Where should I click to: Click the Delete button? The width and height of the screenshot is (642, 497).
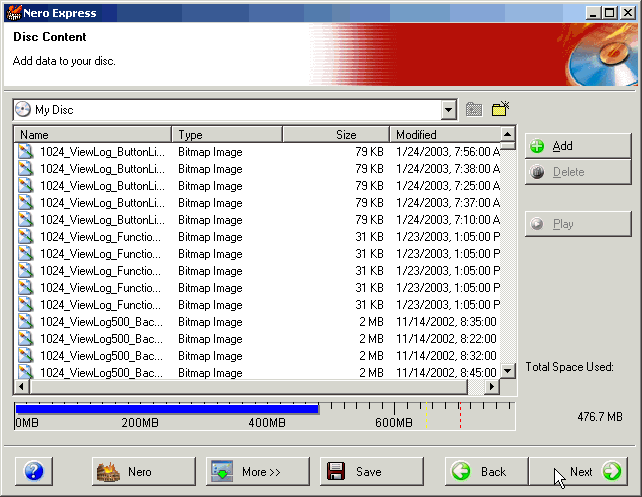click(x=578, y=172)
